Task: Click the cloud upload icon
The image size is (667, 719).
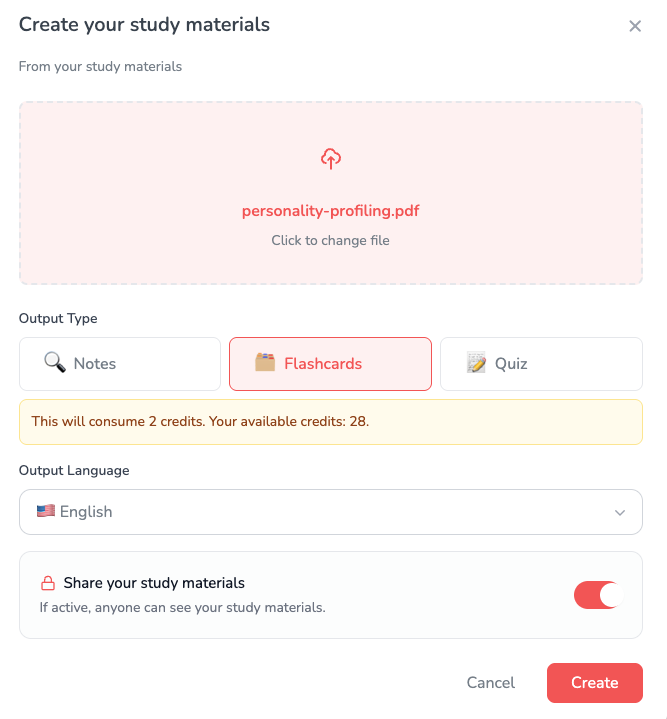Action: pos(331,159)
